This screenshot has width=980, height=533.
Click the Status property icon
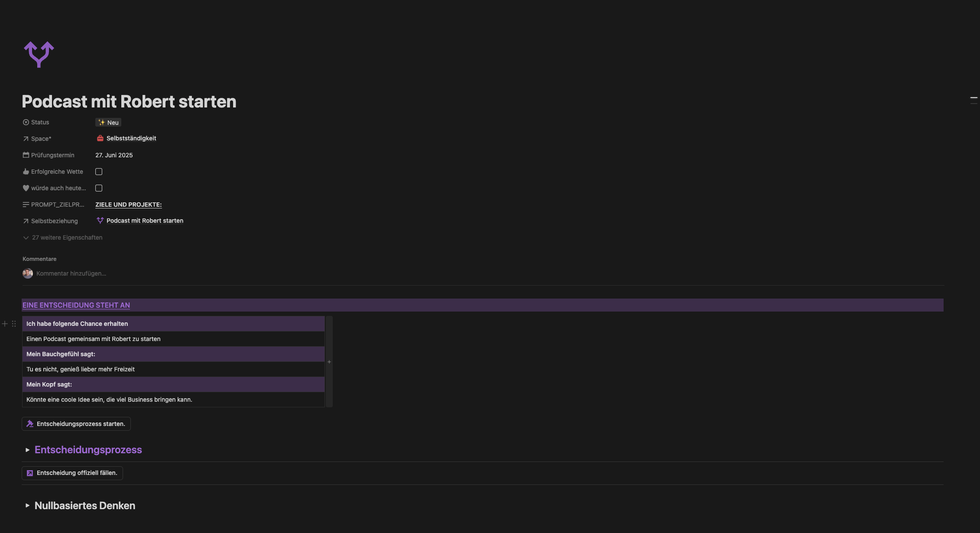pyautogui.click(x=26, y=122)
